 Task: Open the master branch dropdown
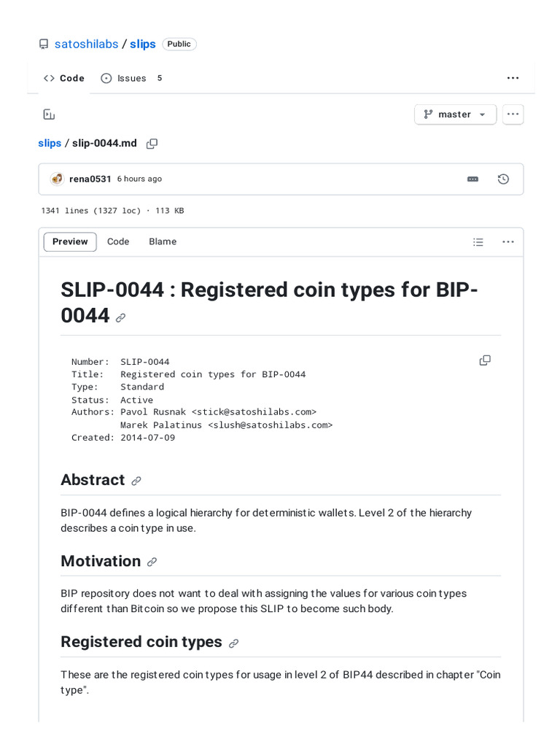tap(455, 115)
